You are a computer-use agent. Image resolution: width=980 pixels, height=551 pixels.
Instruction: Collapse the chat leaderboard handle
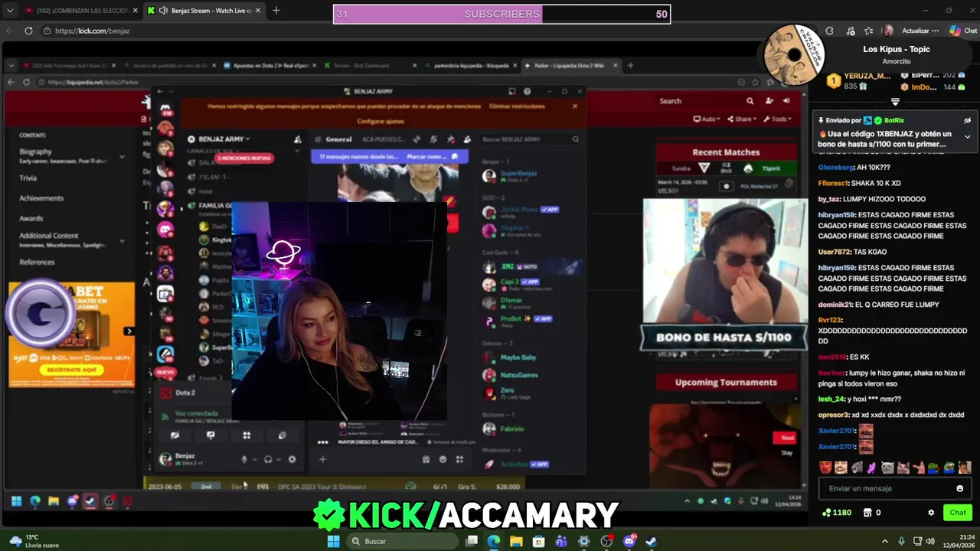pyautogui.click(x=895, y=102)
